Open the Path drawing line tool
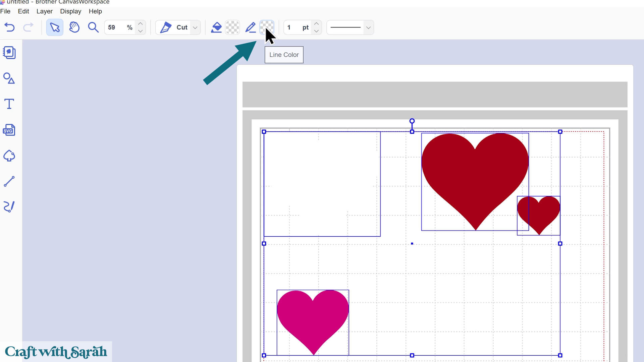The image size is (644, 362). coord(9,181)
